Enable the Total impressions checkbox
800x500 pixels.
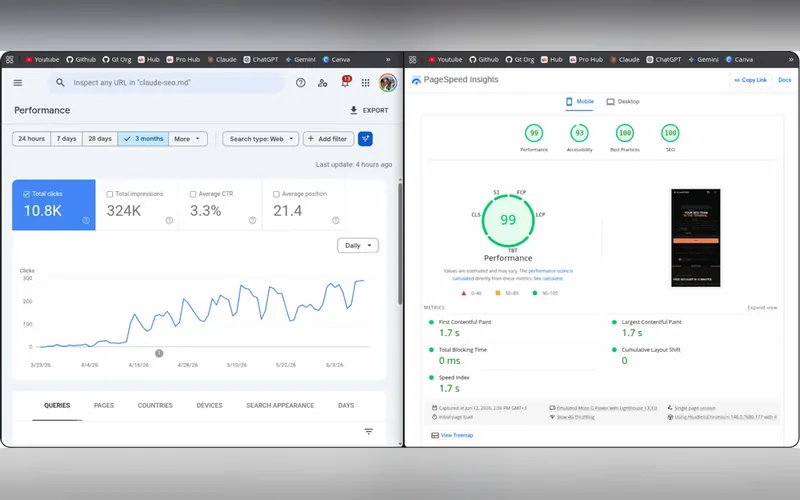click(110, 194)
